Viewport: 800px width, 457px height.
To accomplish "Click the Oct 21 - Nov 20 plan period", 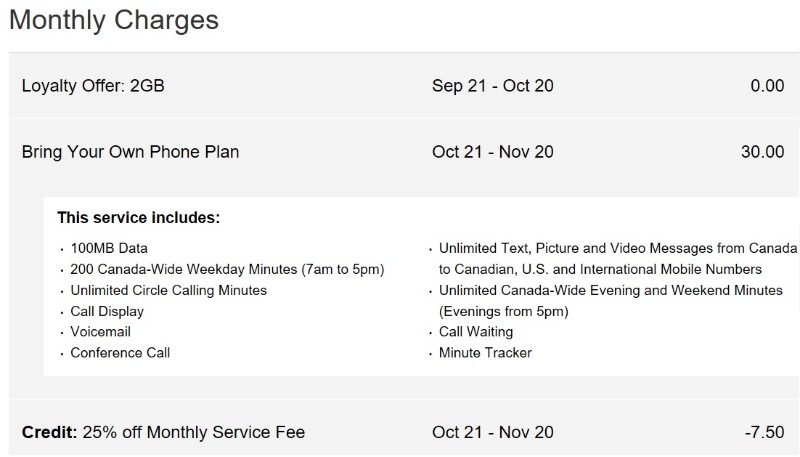I will 492,152.
